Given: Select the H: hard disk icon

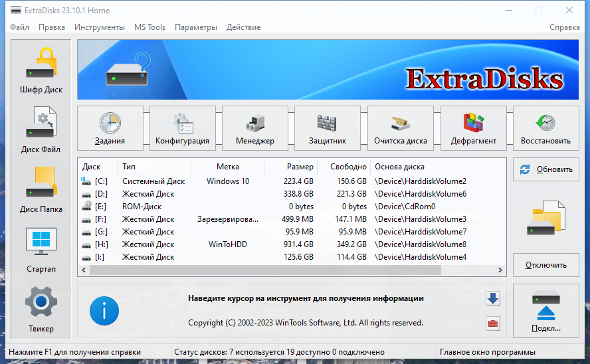Looking at the screenshot, I should point(86,245).
